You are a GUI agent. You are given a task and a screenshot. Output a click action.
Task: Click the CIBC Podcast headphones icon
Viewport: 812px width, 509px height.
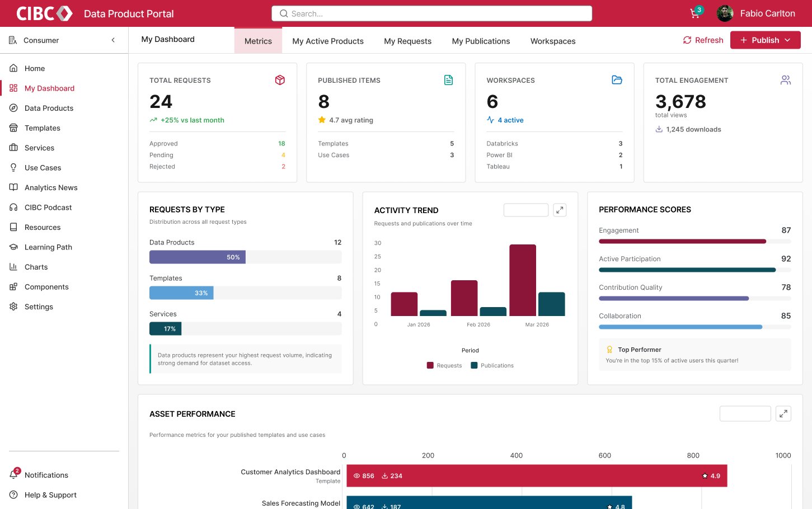click(13, 208)
